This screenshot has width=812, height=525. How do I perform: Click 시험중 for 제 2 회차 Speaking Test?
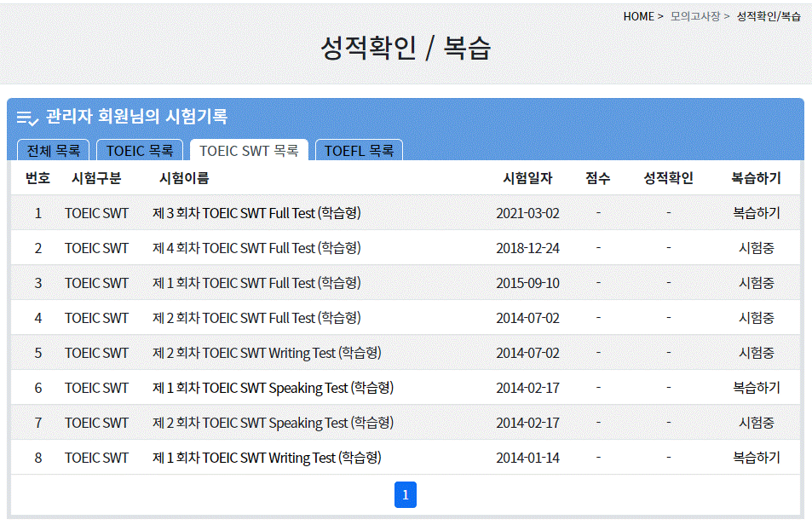point(756,423)
